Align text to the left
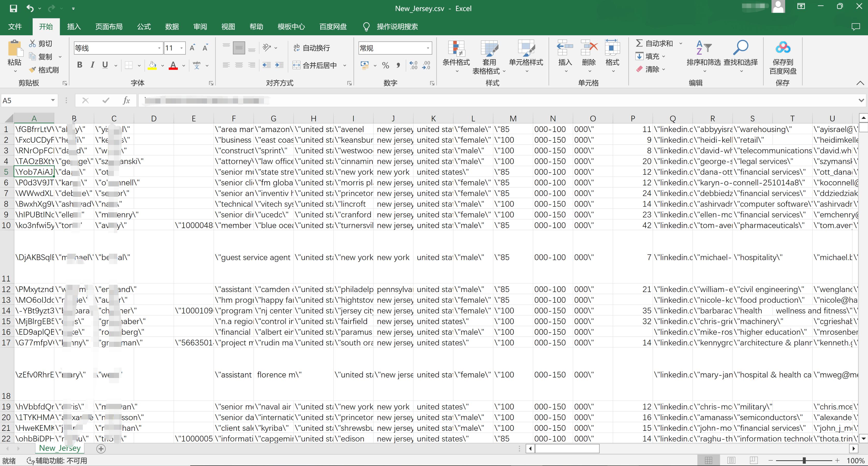 (226, 65)
